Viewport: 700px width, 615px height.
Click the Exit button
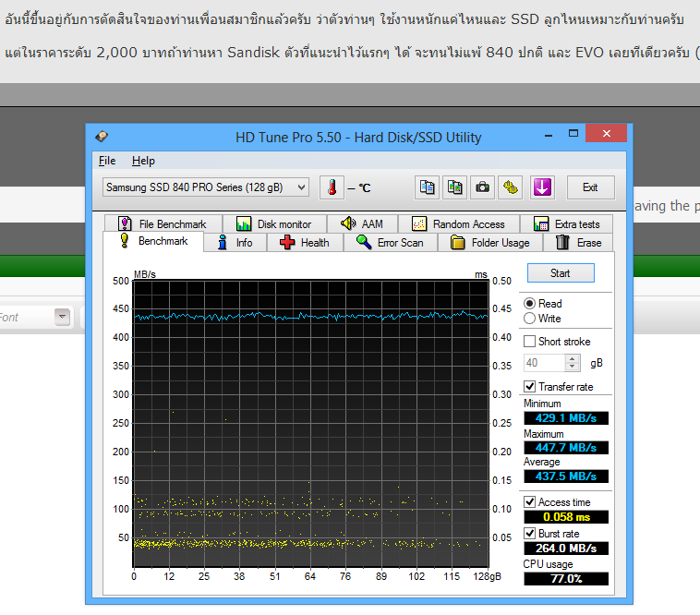point(590,187)
